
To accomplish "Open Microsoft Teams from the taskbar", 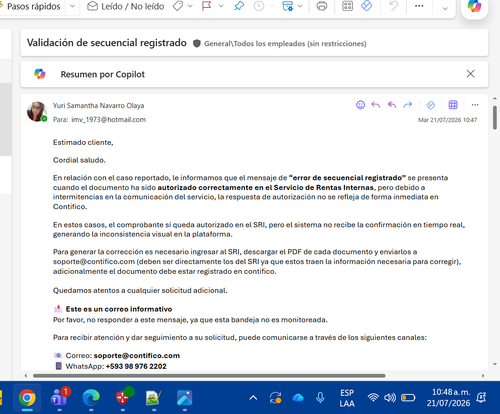I will (x=59, y=398).
